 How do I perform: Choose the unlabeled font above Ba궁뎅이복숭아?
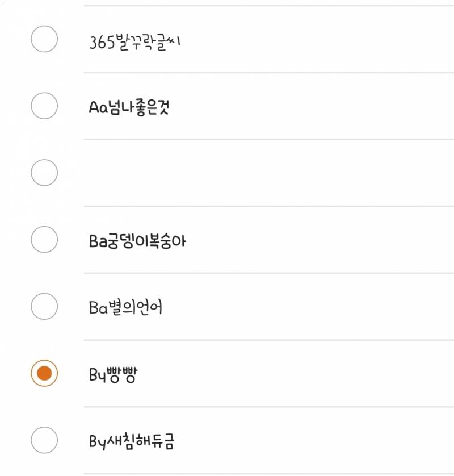tap(44, 173)
